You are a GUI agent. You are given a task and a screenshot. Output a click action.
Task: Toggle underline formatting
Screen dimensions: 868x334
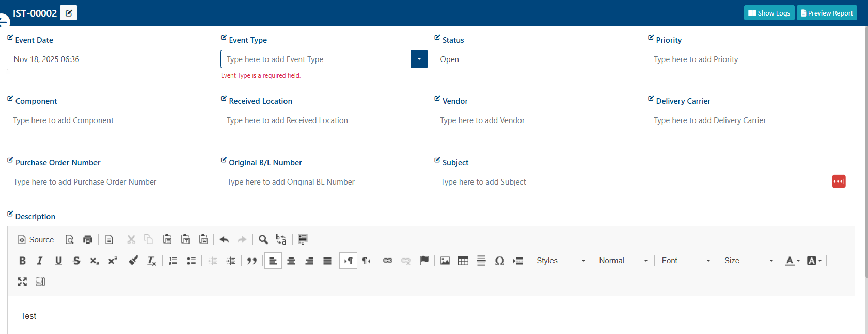58,261
